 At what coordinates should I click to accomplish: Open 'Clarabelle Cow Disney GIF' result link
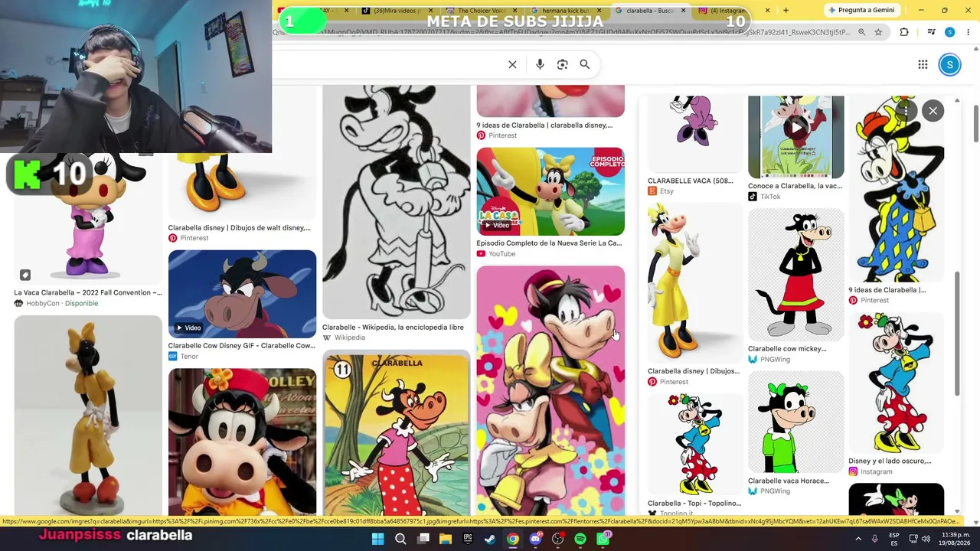click(242, 346)
